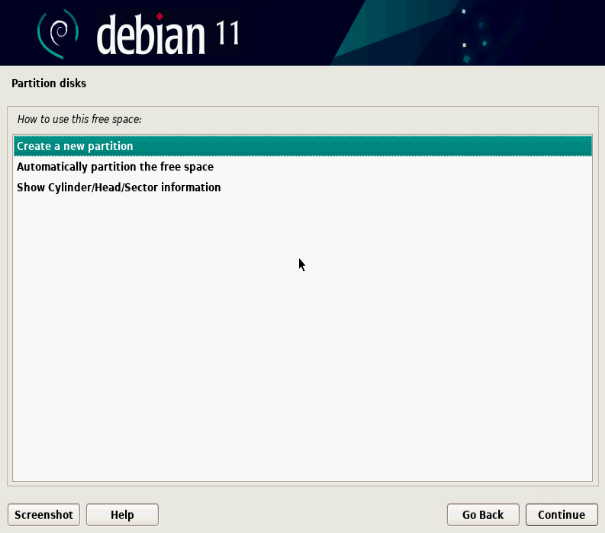Image resolution: width=605 pixels, height=533 pixels.
Task: Click the Continue button
Action: click(561, 514)
